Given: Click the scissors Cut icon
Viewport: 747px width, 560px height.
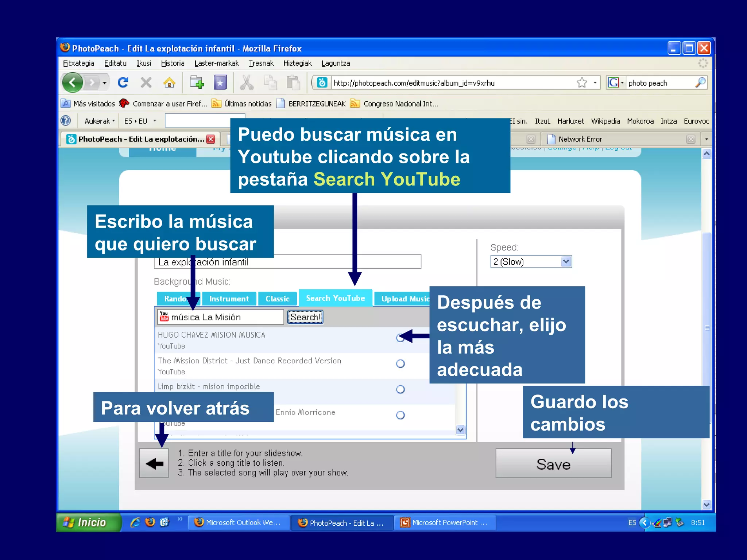Looking at the screenshot, I should click(x=247, y=83).
